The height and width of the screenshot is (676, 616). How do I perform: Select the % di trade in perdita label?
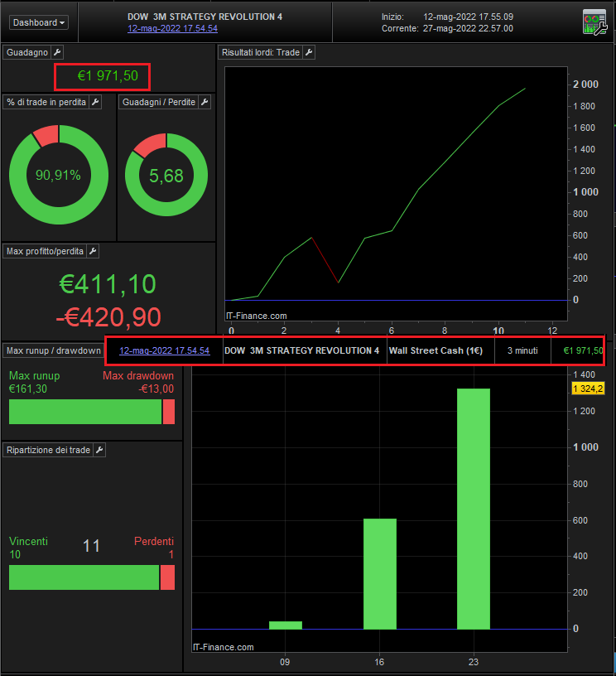coord(46,102)
